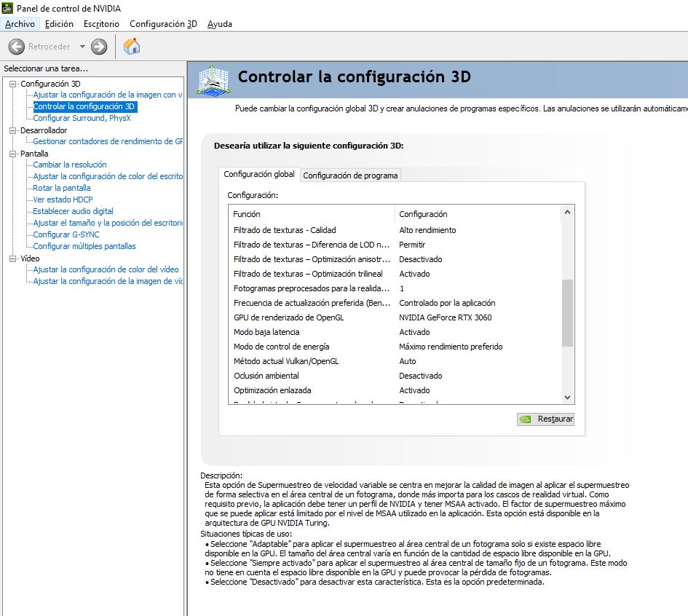The image size is (688, 616).
Task: Open the back history dropdown arrow
Action: pos(82,47)
